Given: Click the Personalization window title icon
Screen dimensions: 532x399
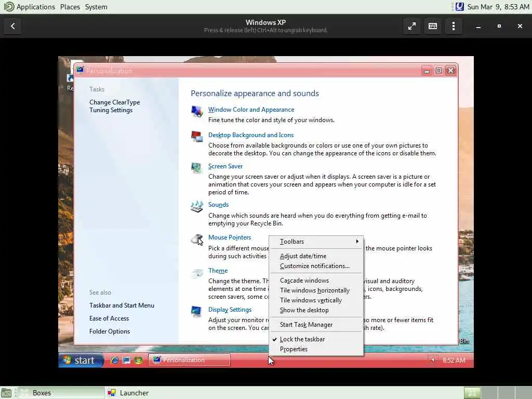Looking at the screenshot, I should tap(80, 70).
